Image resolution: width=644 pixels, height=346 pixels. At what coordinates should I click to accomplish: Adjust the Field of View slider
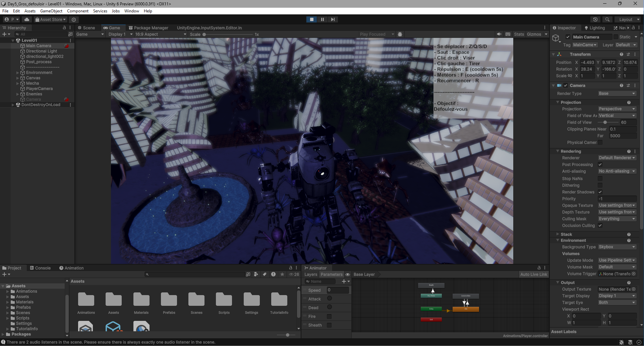[605, 122]
